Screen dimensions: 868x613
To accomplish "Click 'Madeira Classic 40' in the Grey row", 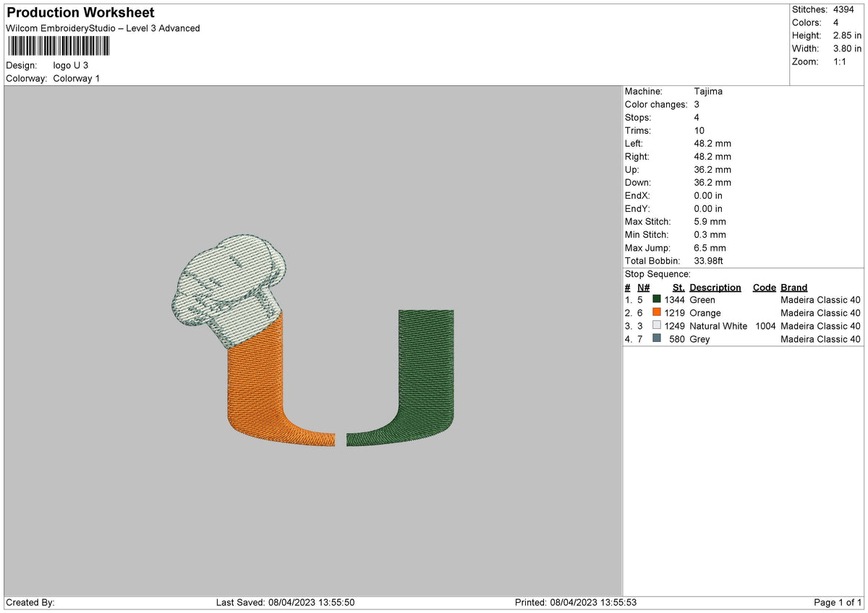I will coord(820,338).
